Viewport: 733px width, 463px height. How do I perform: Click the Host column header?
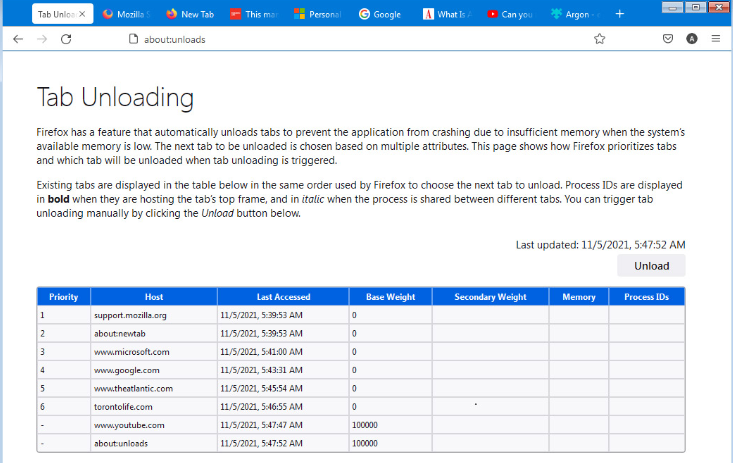[154, 297]
